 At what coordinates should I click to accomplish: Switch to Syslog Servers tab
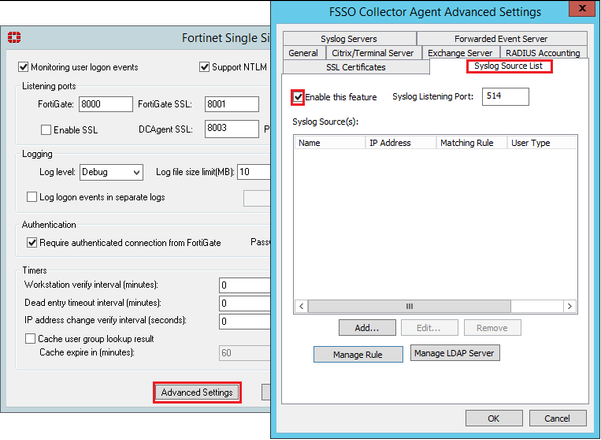click(x=349, y=38)
